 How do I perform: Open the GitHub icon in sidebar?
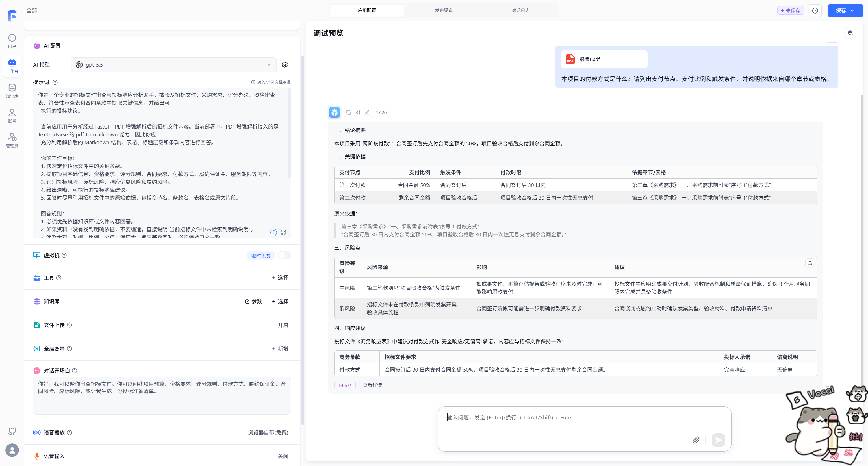[x=12, y=431]
